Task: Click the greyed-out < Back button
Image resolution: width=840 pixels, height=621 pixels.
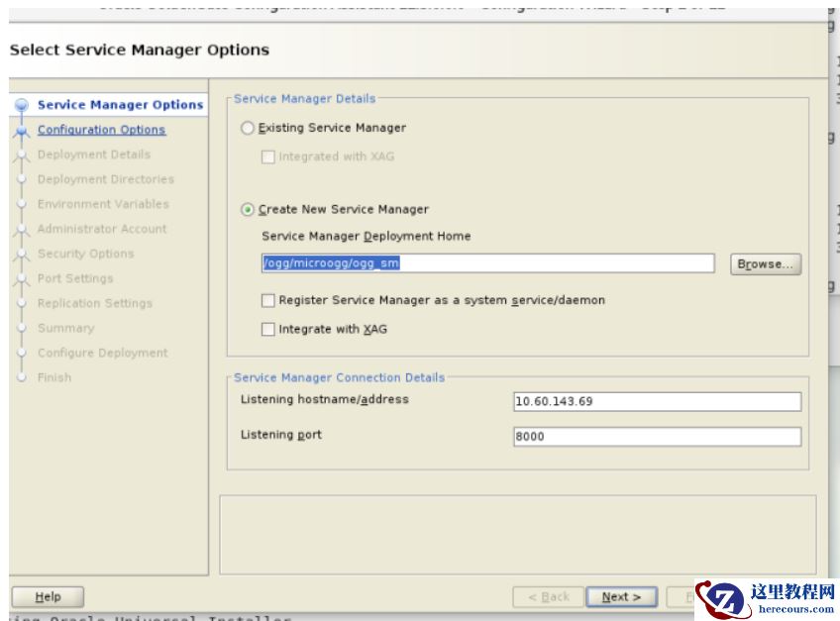Action: tap(548, 597)
